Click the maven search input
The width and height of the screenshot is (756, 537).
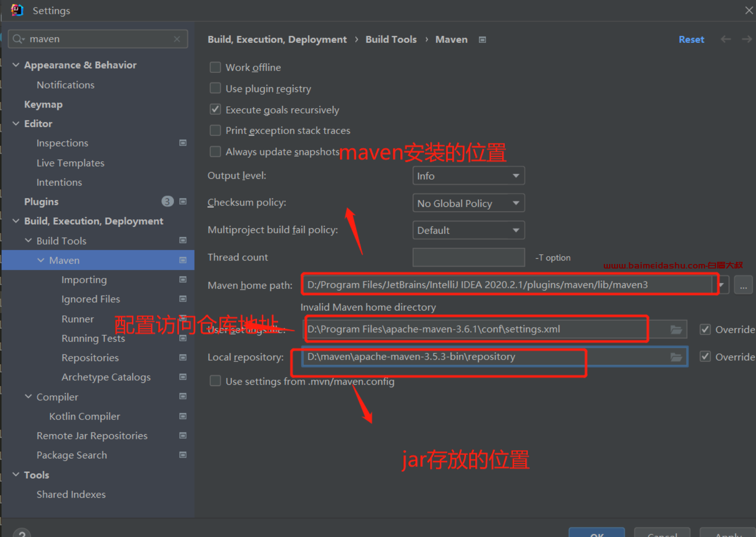click(98, 39)
